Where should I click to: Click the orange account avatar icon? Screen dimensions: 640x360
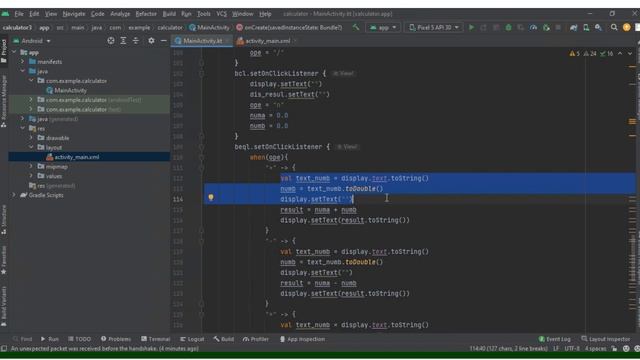click(x=627, y=27)
